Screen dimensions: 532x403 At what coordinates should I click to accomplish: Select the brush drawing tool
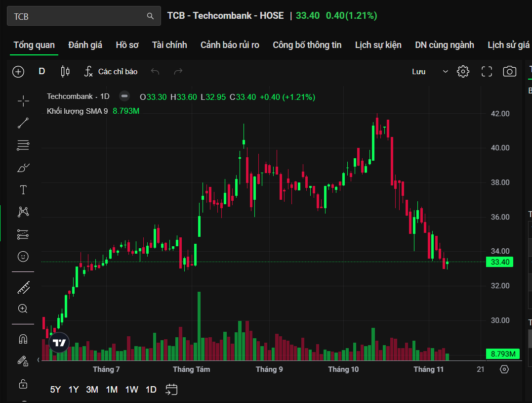point(23,168)
